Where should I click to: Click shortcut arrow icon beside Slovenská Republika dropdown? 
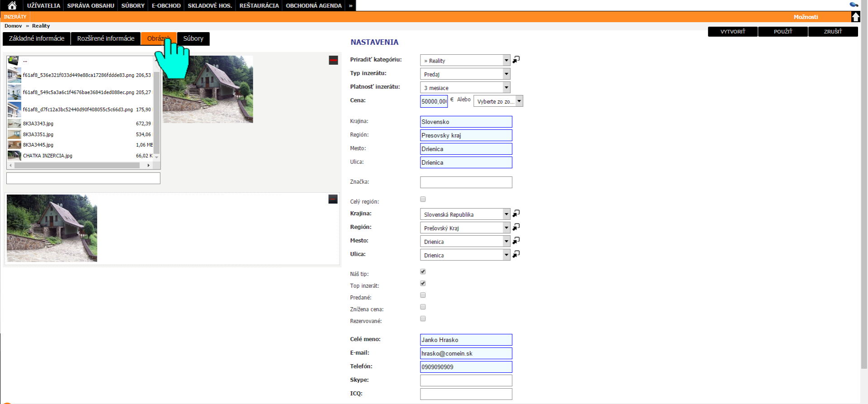point(516,214)
